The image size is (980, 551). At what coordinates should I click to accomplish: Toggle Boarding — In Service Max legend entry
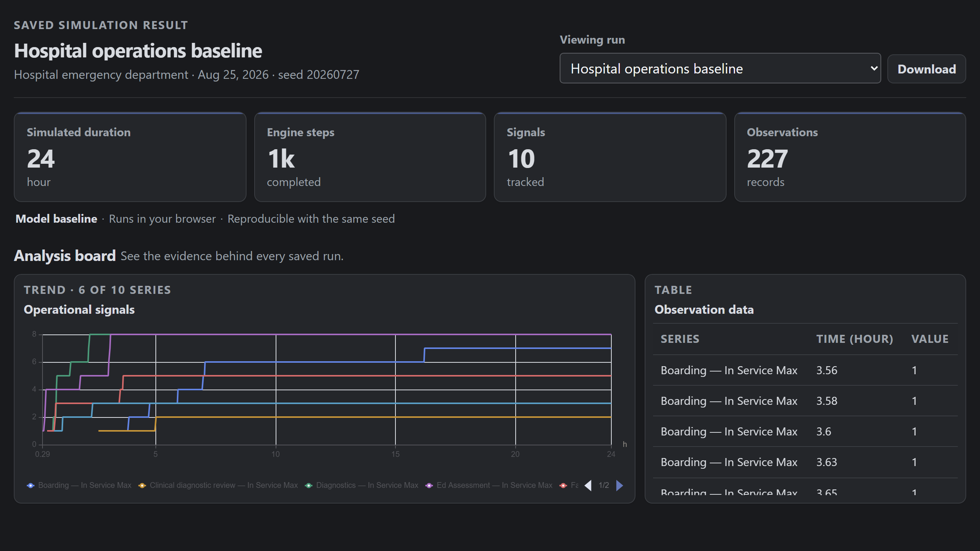79,486
